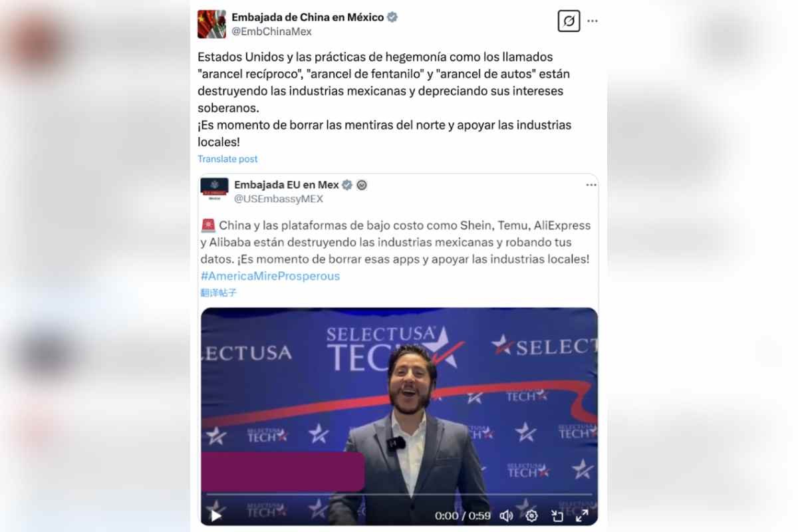Toggle picture-in-picture mode icon
The height and width of the screenshot is (532, 798).
point(557,515)
